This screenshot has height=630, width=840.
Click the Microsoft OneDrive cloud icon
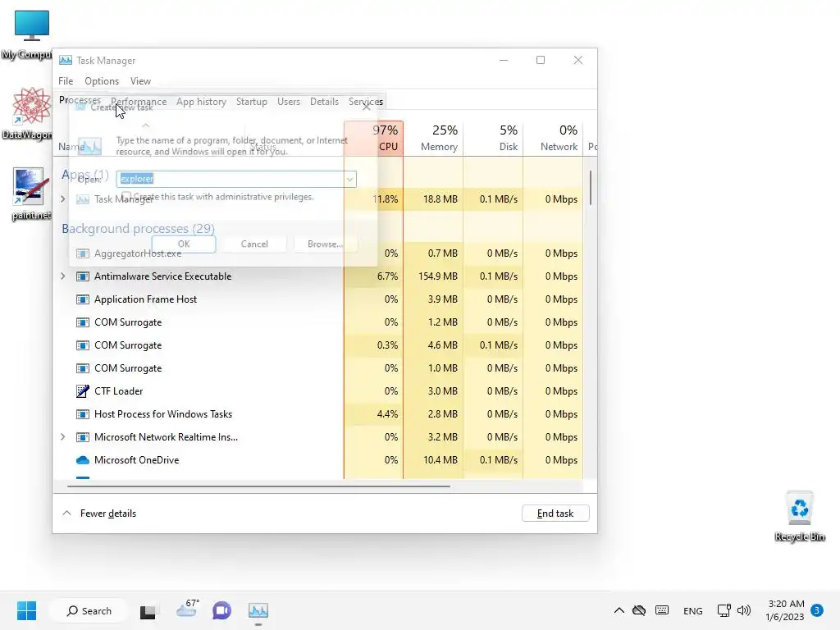83,460
